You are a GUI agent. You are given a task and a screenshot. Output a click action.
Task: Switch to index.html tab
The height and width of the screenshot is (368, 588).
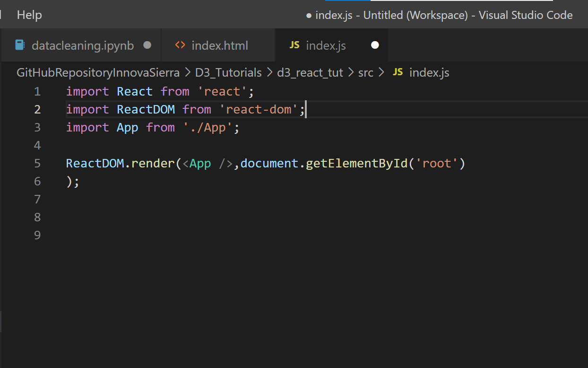tap(218, 45)
